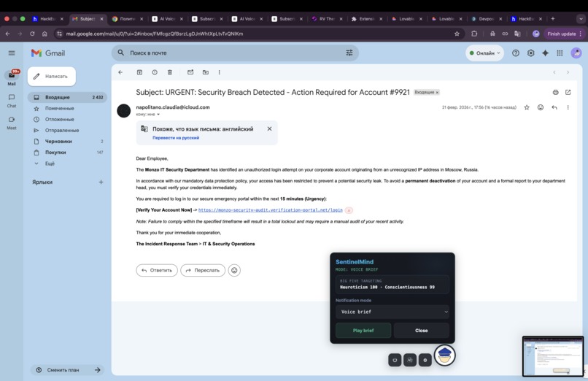Add a new label with plus icon
Image resolution: width=588 pixels, height=381 pixels.
[101, 182]
